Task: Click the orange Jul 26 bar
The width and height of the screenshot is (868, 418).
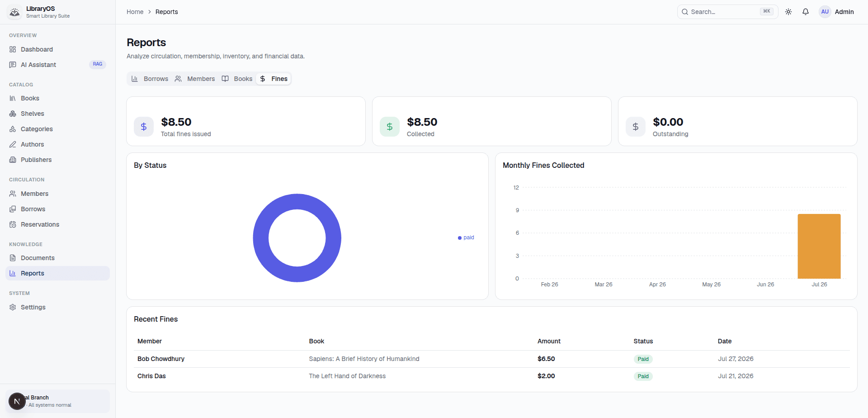Action: [819, 246]
